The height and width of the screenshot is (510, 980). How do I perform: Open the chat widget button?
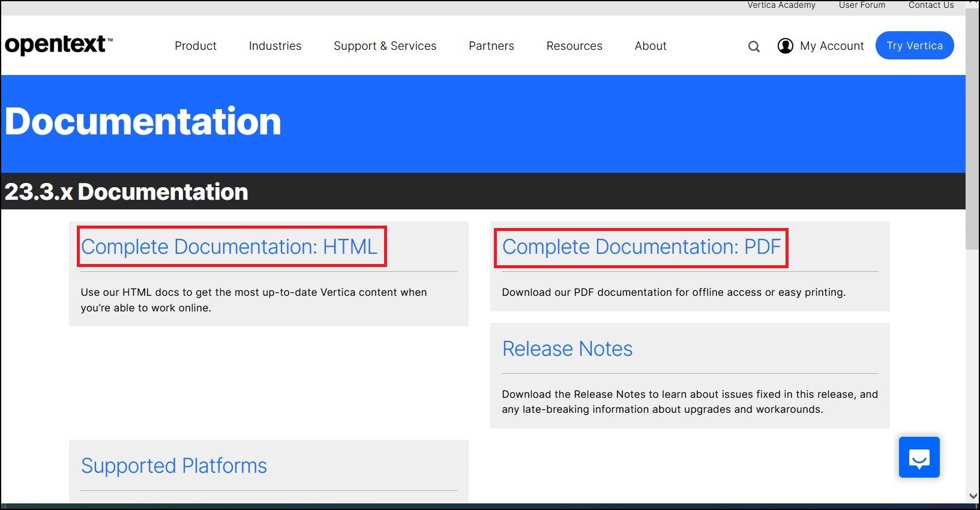(919, 457)
